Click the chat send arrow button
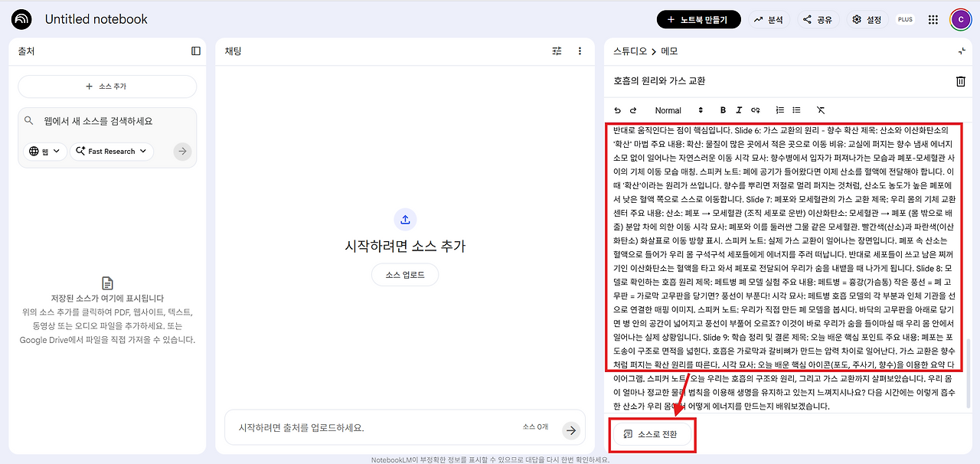 pyautogui.click(x=571, y=430)
